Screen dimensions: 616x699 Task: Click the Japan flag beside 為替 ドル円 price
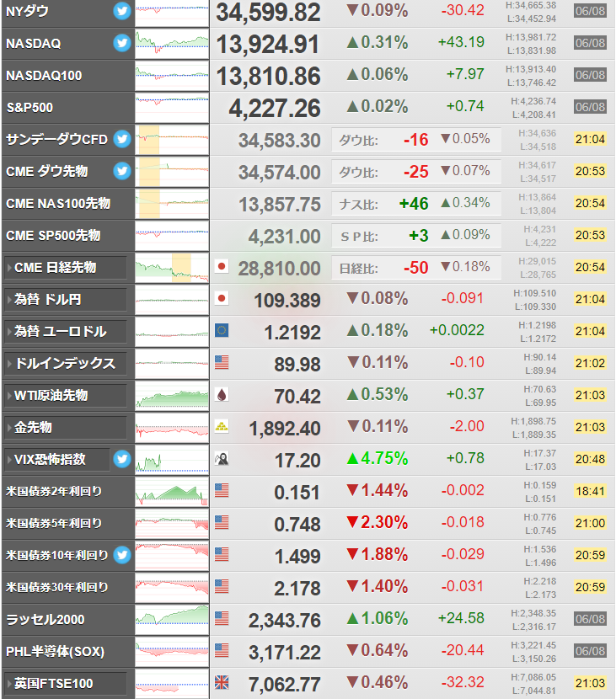pyautogui.click(x=222, y=298)
